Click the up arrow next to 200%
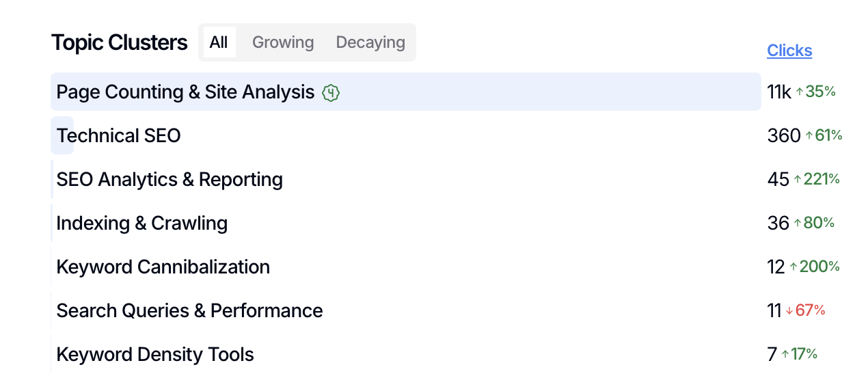 (794, 267)
